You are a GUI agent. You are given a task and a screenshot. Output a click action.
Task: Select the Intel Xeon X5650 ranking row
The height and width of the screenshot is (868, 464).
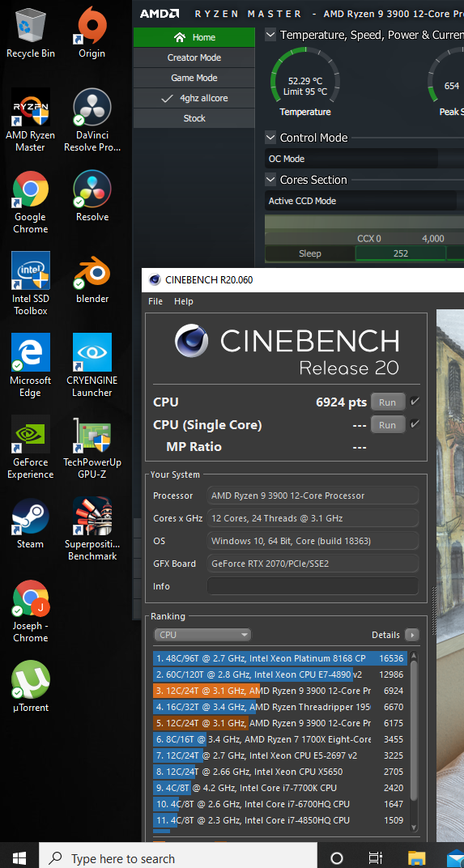(280, 772)
